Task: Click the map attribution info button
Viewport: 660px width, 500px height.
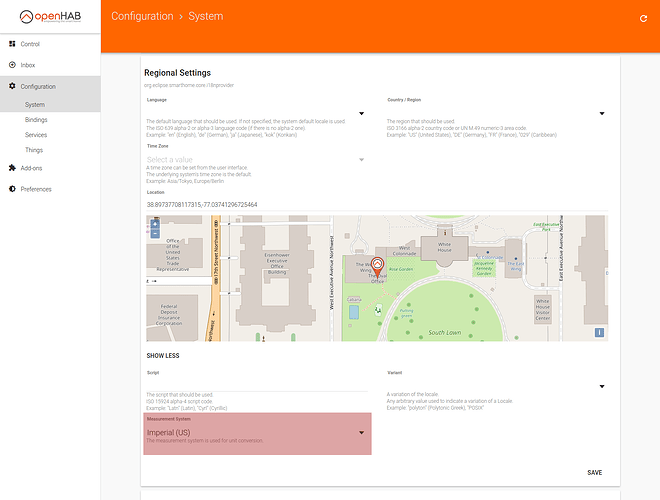Action: click(x=599, y=332)
